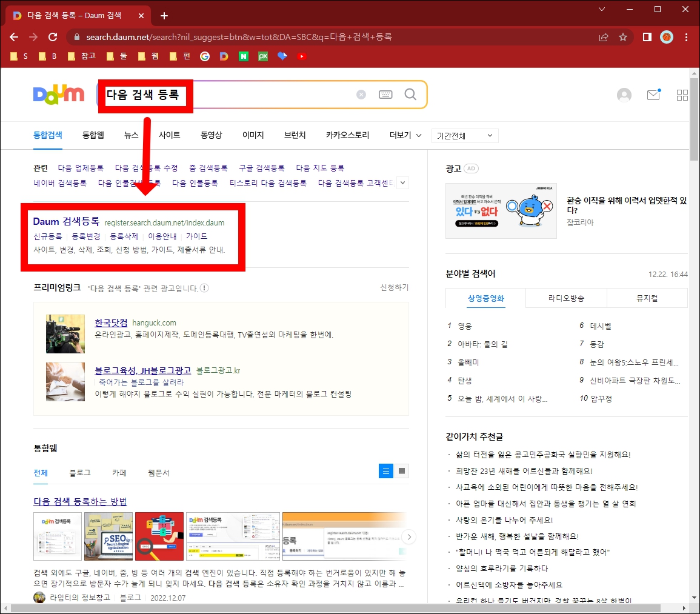Viewport: 700px width, 614px height.
Task: Switch to 라디오방송 tab
Action: tap(566, 298)
